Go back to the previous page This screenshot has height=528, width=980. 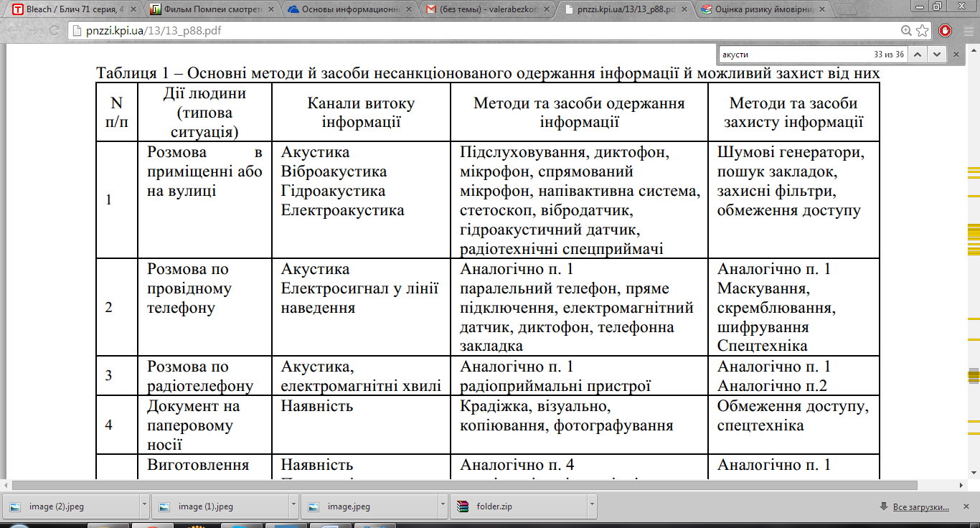12,31
